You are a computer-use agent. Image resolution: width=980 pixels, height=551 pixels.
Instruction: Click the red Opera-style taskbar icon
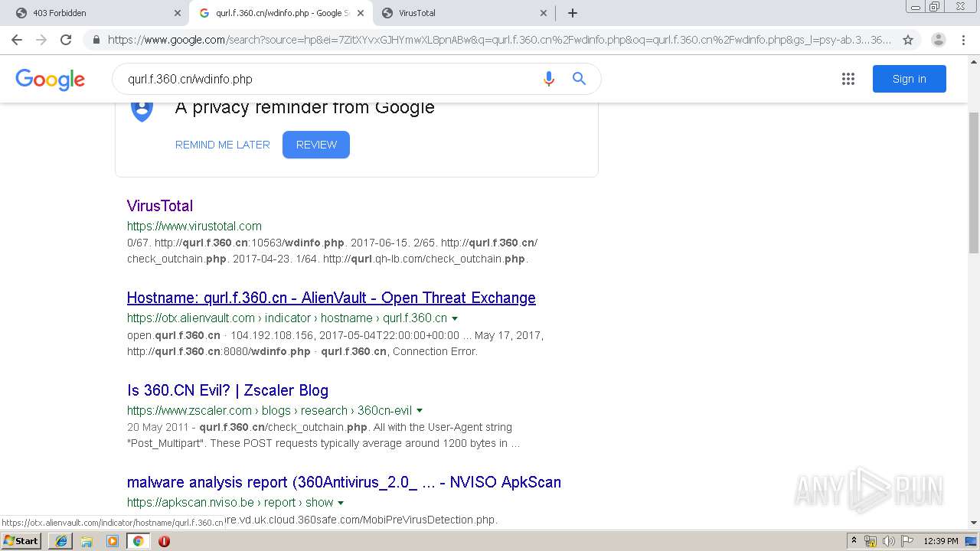(164, 541)
